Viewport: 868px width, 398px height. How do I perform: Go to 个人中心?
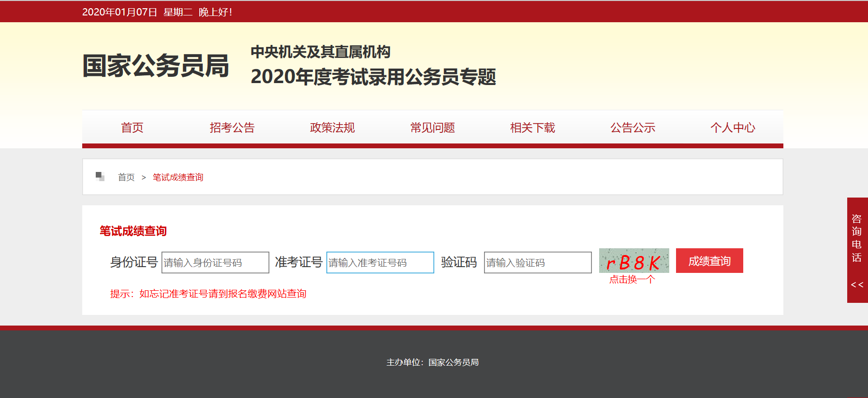(733, 128)
